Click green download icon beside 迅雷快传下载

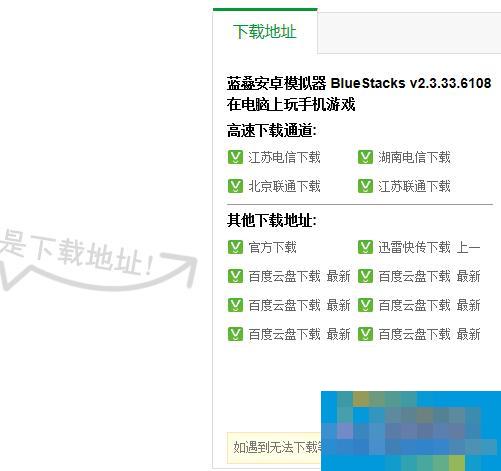point(365,247)
